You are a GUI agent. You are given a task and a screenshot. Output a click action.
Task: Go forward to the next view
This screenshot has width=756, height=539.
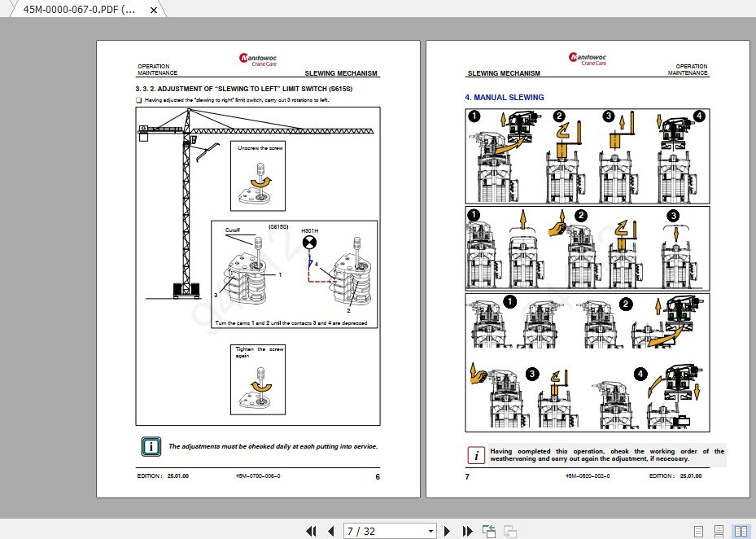click(509, 531)
